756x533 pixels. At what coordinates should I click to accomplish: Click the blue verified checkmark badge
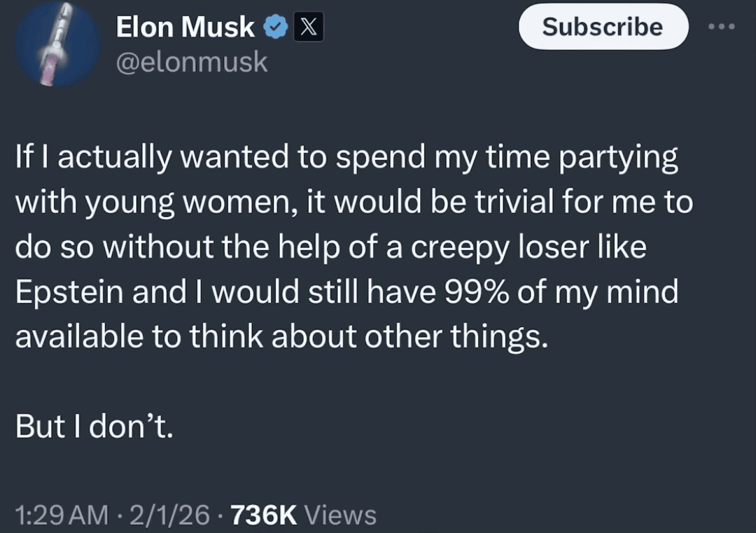(x=275, y=27)
